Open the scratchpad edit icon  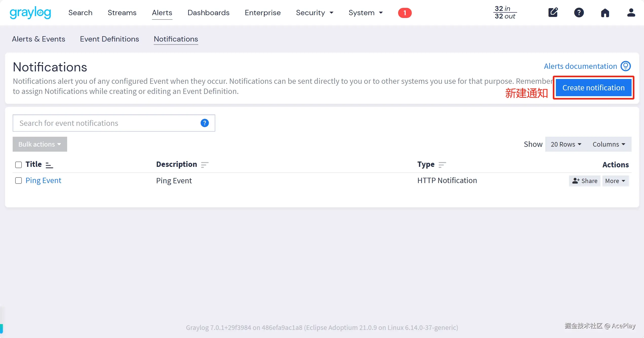(x=553, y=12)
